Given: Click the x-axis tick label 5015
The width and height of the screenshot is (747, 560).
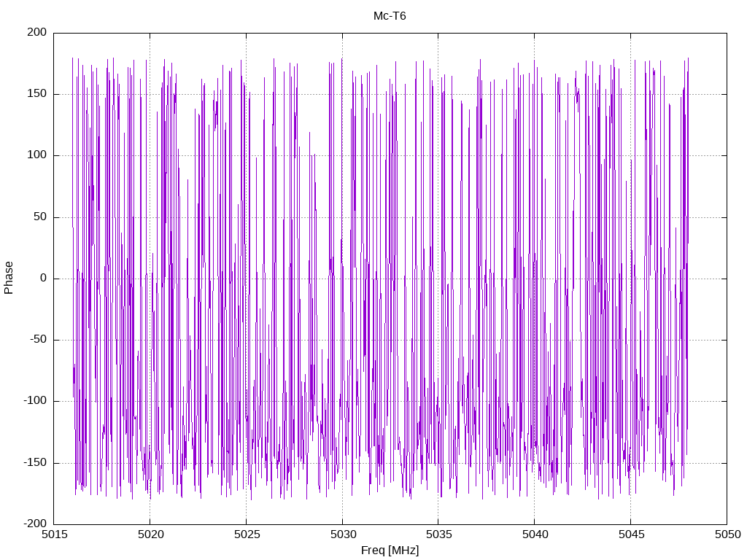Looking at the screenshot, I should point(54,534).
